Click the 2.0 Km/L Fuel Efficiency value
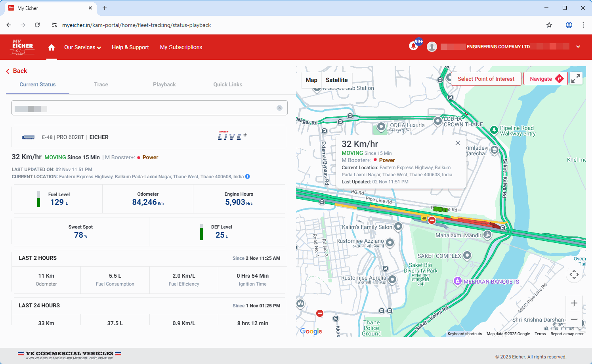The image size is (592, 364). tap(184, 276)
